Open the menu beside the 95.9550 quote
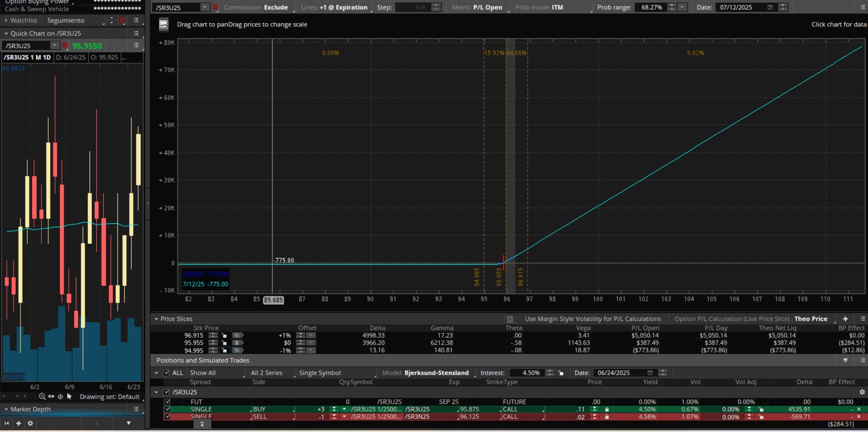868x432 pixels. (x=136, y=45)
